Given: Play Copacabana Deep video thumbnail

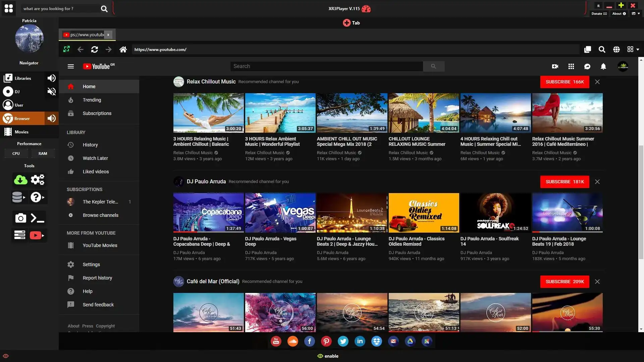Looking at the screenshot, I should tap(208, 213).
